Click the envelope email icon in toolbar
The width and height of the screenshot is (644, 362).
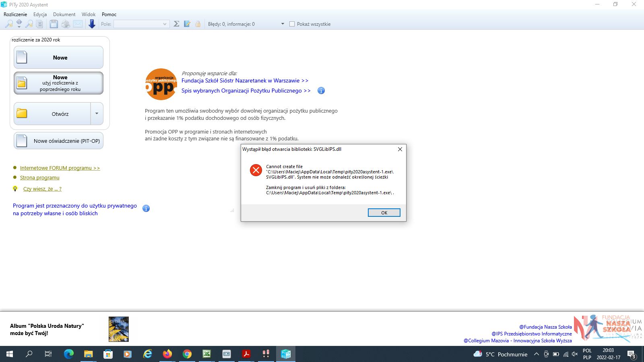point(78,24)
